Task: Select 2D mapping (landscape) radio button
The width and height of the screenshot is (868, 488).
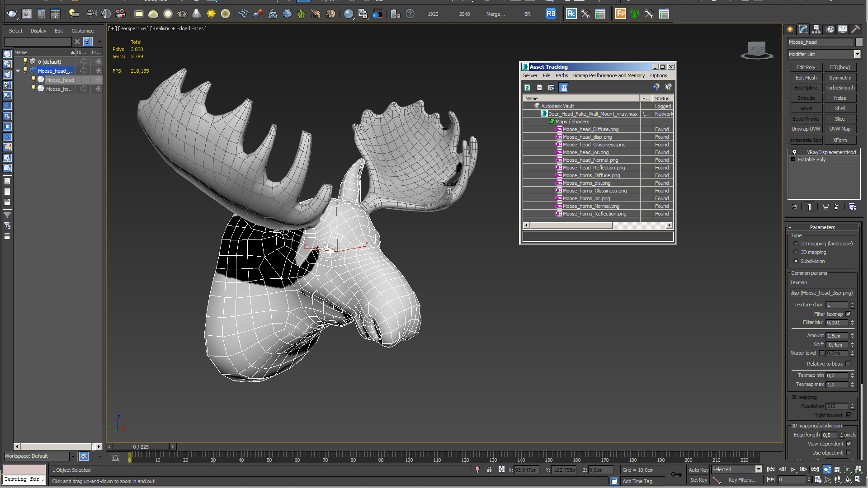Action: pyautogui.click(x=796, y=244)
